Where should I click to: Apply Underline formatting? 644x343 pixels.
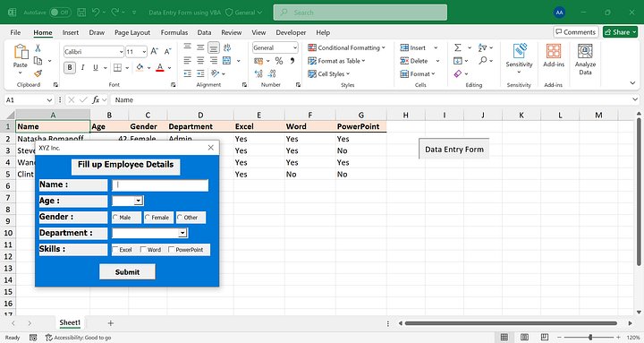(96, 67)
